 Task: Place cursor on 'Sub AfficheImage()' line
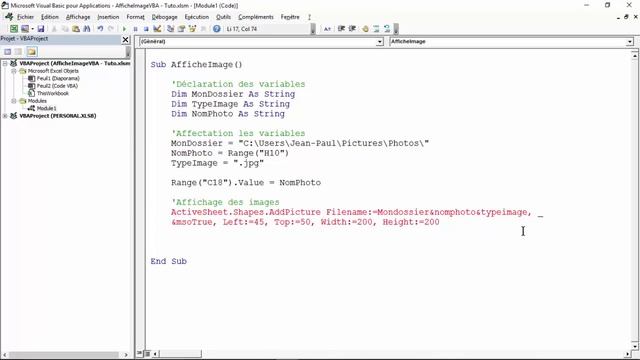[x=196, y=64]
